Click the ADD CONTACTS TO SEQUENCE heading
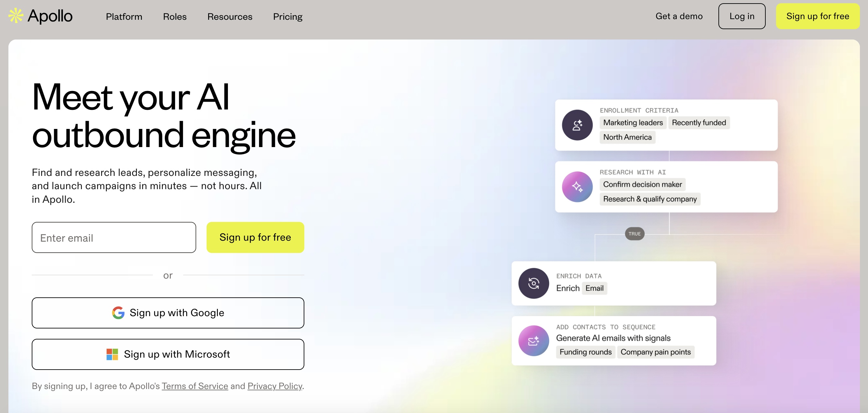The width and height of the screenshot is (868, 413). pyautogui.click(x=605, y=327)
